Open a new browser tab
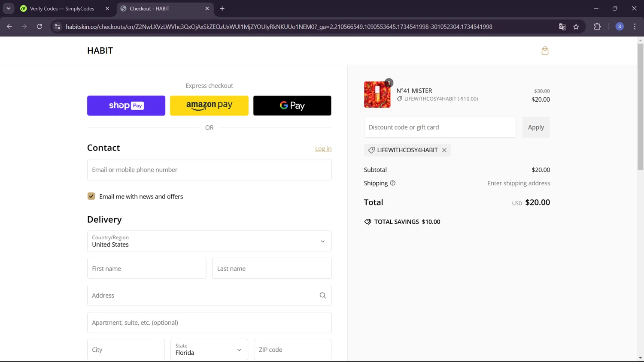644x362 pixels. [x=222, y=9]
